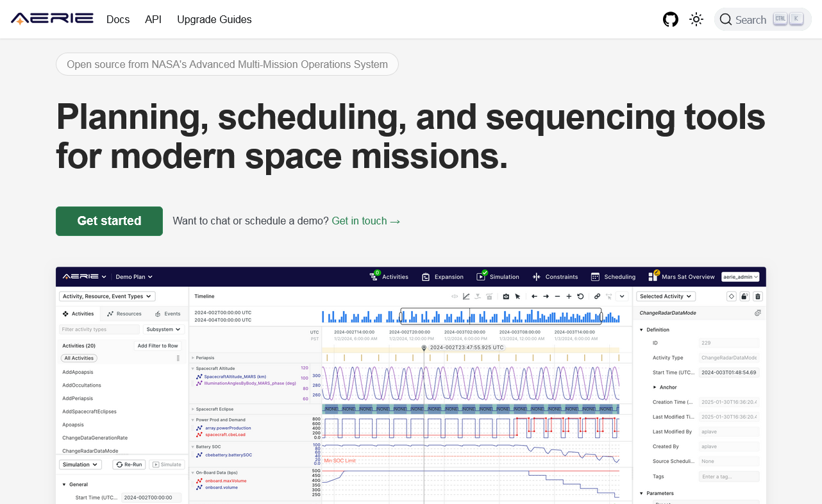Switch to the Resources tab
The image size is (822, 504).
pos(124,314)
